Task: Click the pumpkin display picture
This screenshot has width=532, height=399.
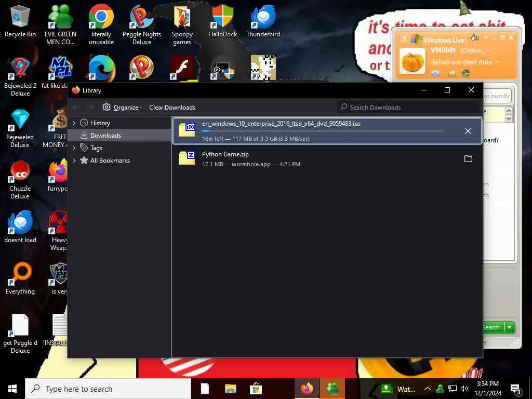Action: tap(412, 61)
